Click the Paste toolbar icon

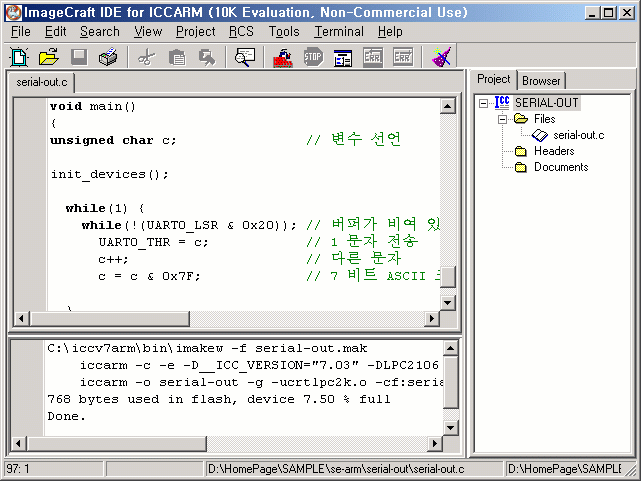[x=206, y=57]
